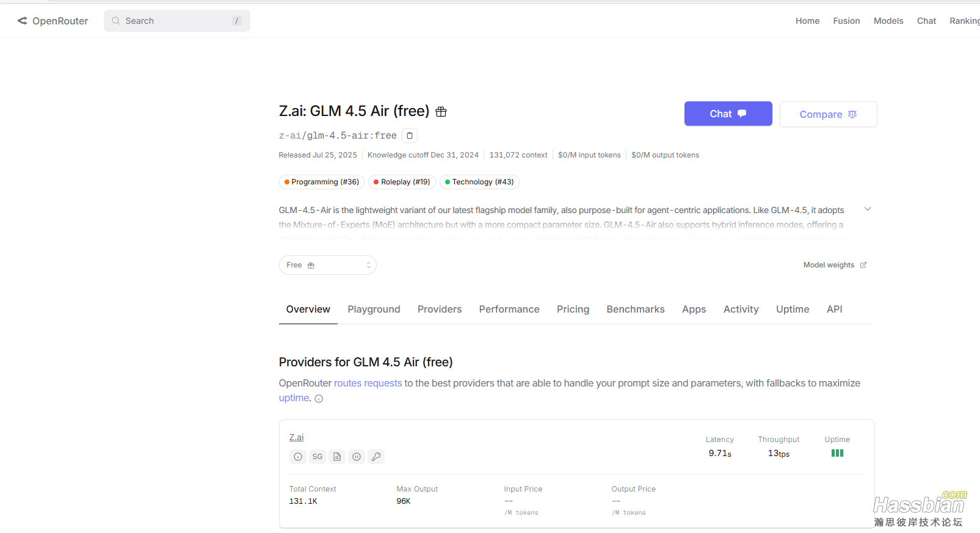Switch to the Uptime tab
The width and height of the screenshot is (980, 533).
[793, 310]
